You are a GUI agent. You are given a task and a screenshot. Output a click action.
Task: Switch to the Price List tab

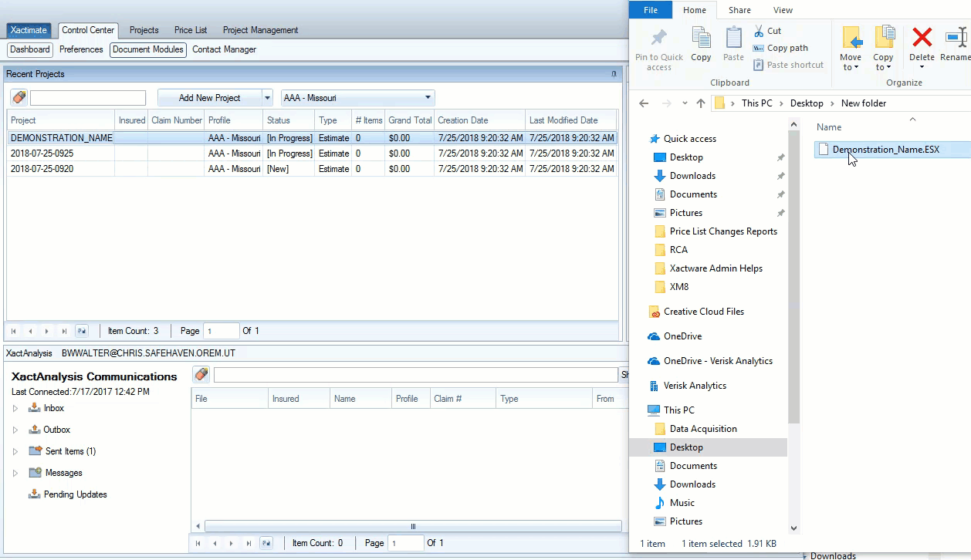click(191, 30)
